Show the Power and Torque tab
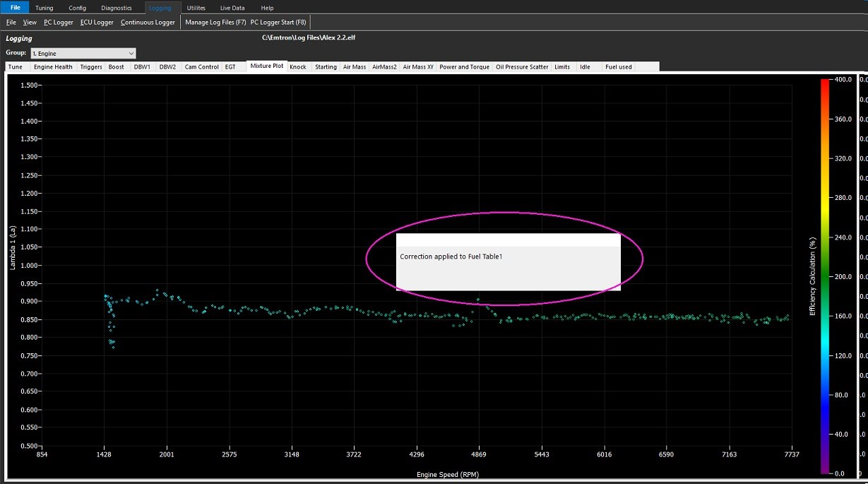 464,67
